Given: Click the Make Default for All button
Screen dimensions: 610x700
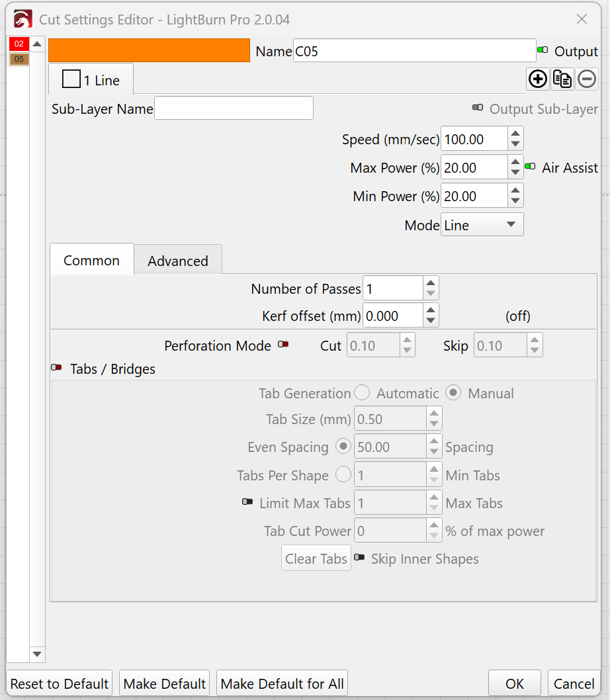Looking at the screenshot, I should [282, 683].
